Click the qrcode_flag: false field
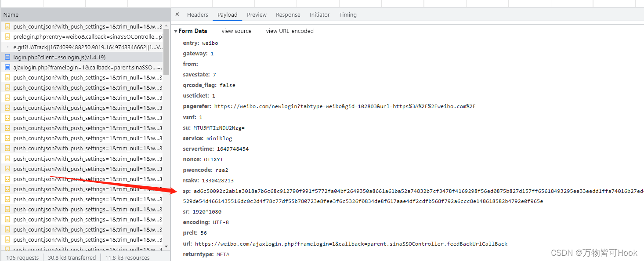 tap(209, 85)
